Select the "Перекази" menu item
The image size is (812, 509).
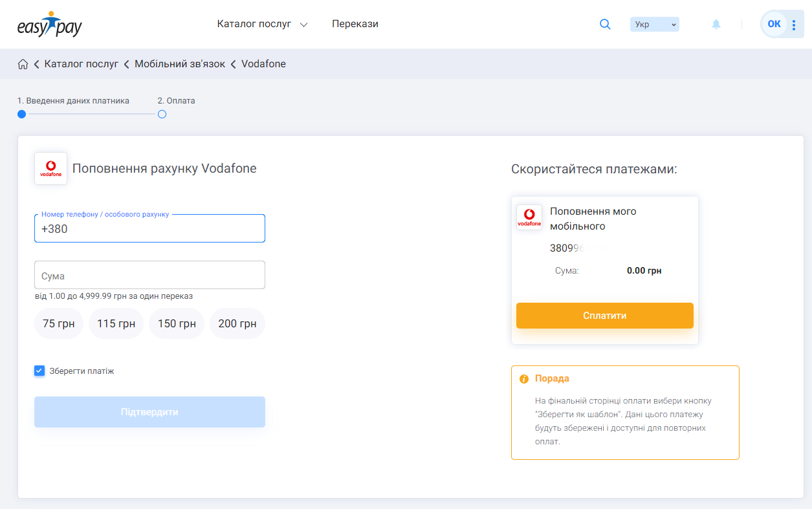[x=355, y=23]
